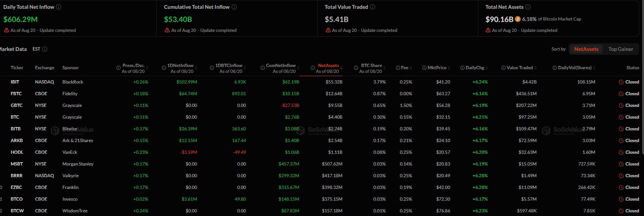This screenshot has width=644, height=216.
Task: Click info icon beside CumNetInflow column header
Action: coord(263,68)
